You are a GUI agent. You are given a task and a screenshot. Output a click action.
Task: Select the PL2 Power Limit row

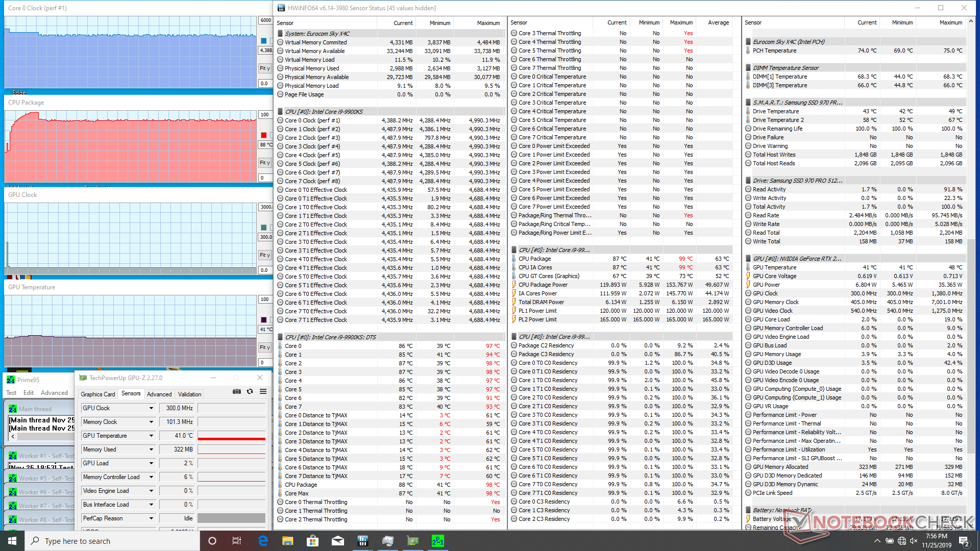point(621,319)
